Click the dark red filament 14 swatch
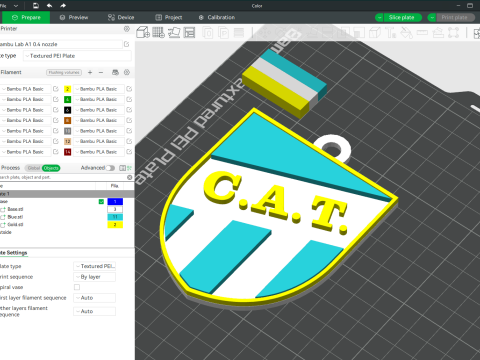480x360 pixels. (x=68, y=152)
